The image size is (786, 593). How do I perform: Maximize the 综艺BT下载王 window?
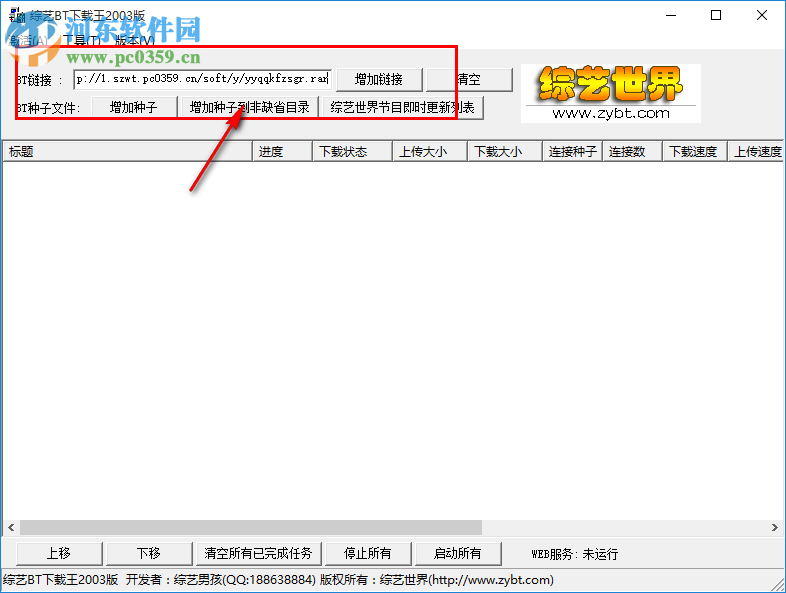(x=716, y=15)
